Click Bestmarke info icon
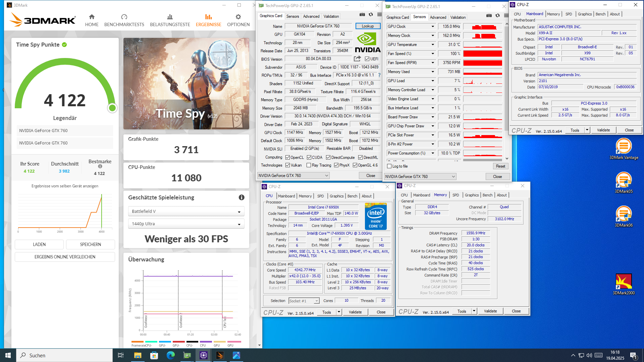Viewport: 644px width, 362px height. [x=100, y=167]
